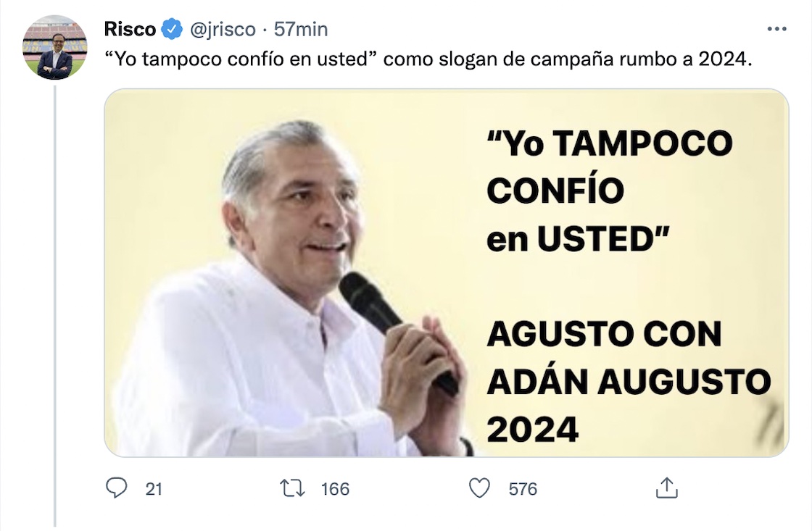Retweet this post using the retweet icon
The height and width of the screenshot is (531, 812).
(x=293, y=488)
